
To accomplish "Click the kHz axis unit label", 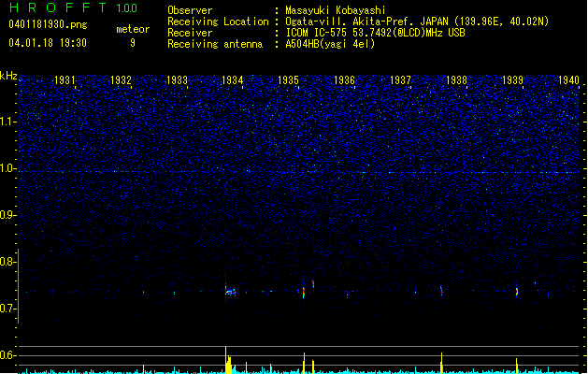I will pos(8,76).
